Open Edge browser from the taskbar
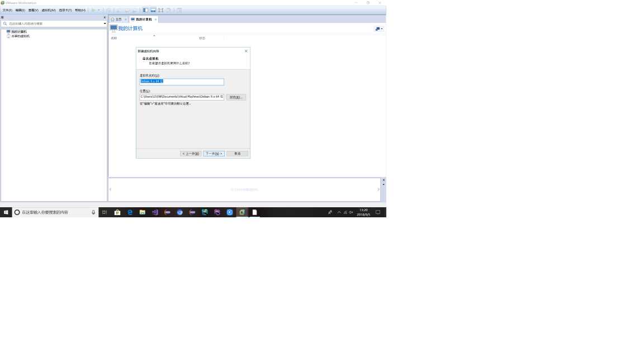The image size is (644, 362). coord(130,212)
